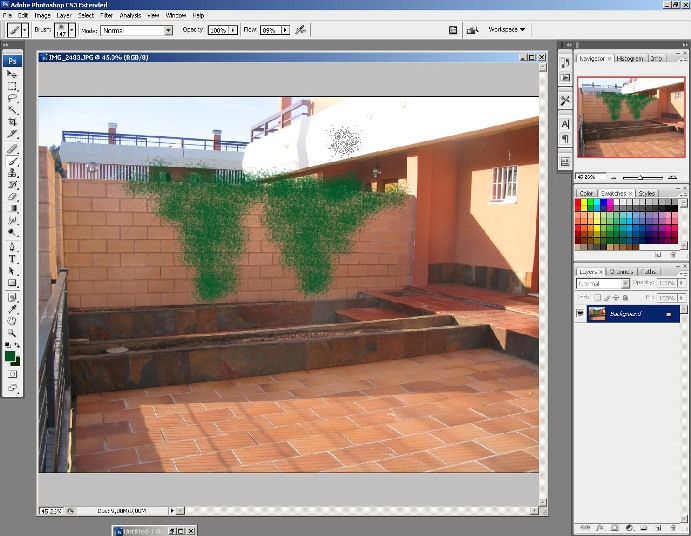Select the Eyedropper tool

[12, 309]
